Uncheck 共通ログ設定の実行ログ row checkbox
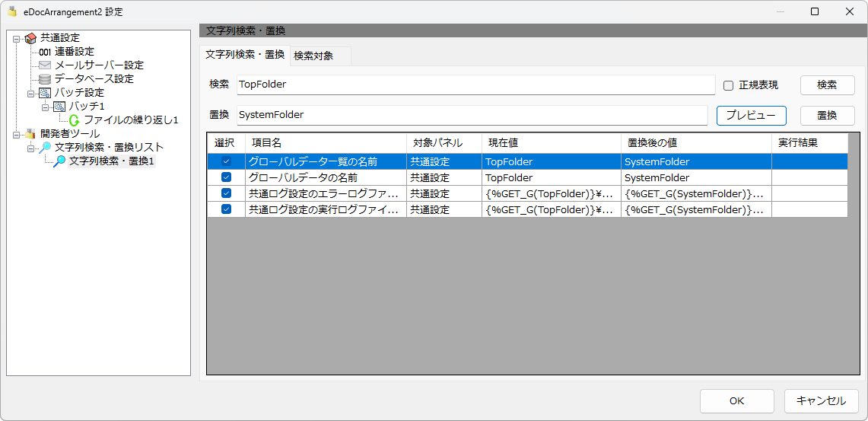The height and width of the screenshot is (421, 868). 226,209
